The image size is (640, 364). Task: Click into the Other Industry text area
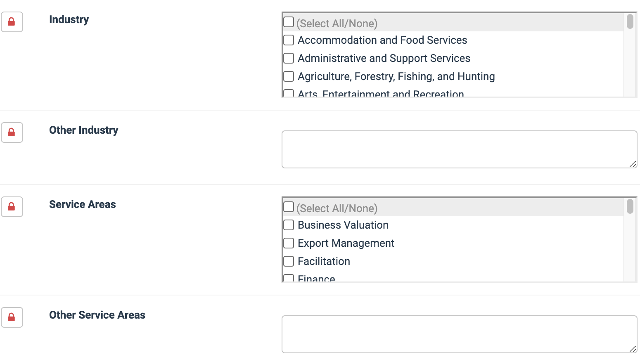pyautogui.click(x=459, y=149)
